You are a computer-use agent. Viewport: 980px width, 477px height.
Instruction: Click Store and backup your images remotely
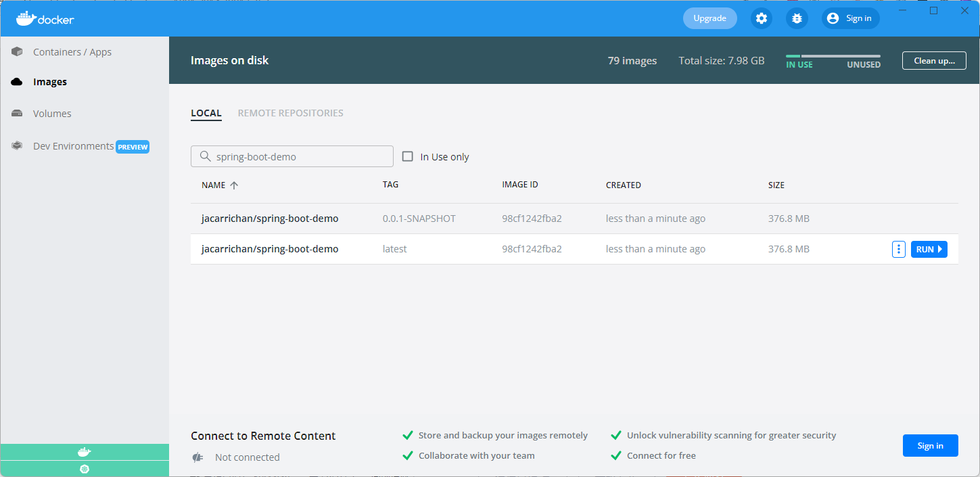[503, 435]
